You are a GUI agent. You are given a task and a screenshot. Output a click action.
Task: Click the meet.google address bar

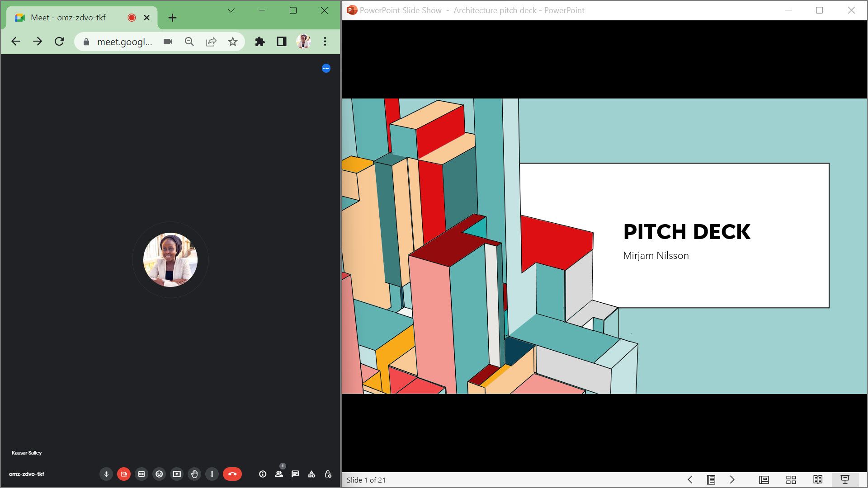click(124, 42)
